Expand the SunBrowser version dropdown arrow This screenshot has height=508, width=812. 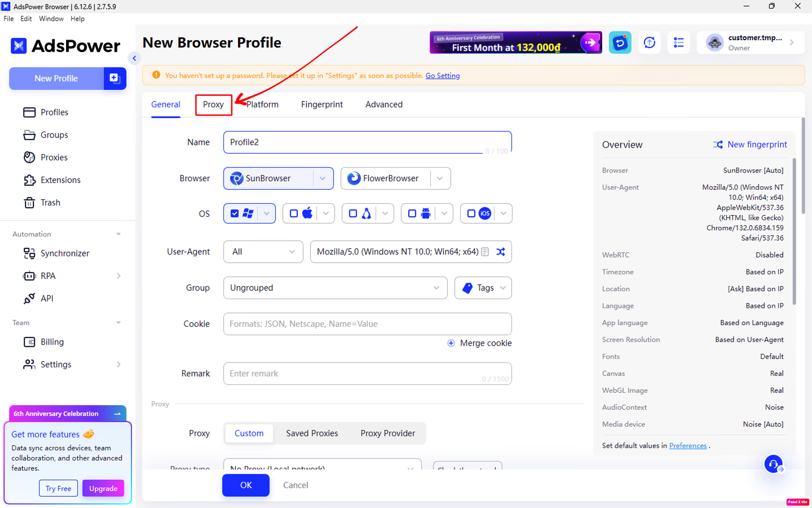pyautogui.click(x=323, y=178)
